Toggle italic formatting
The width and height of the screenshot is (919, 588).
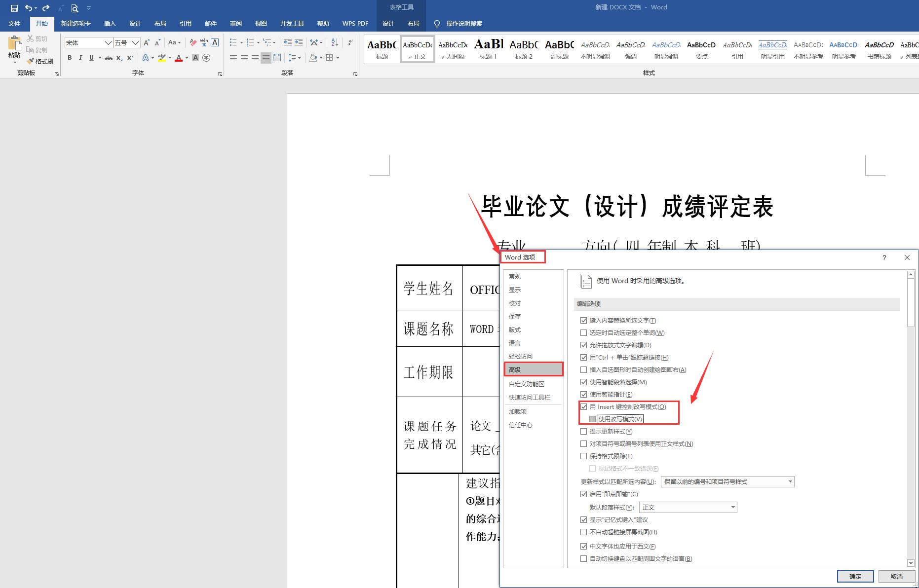(x=80, y=58)
